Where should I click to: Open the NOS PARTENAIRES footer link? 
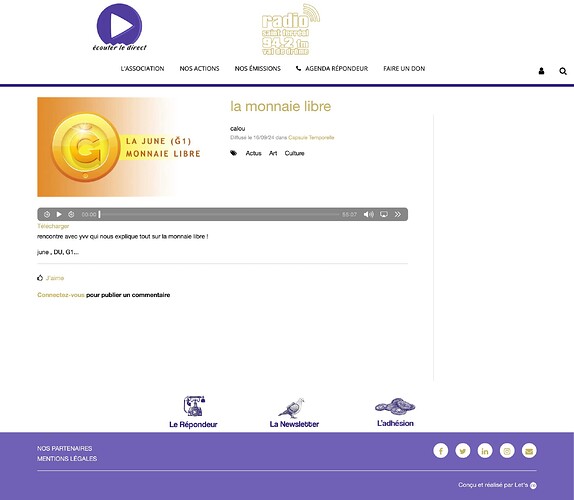pos(64,448)
